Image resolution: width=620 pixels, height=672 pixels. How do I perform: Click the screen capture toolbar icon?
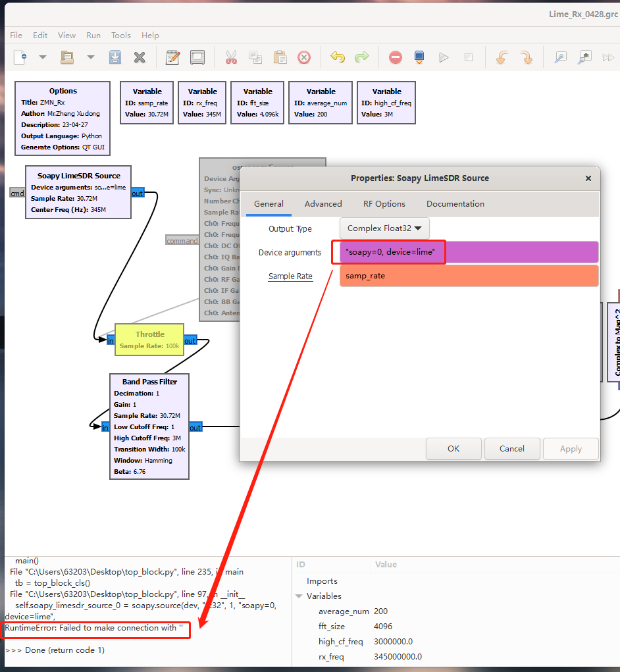197,57
